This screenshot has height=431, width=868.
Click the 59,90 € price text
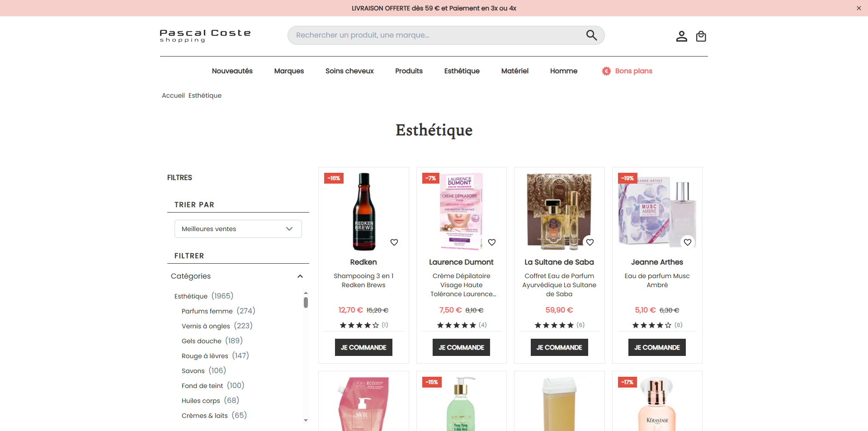[559, 310]
